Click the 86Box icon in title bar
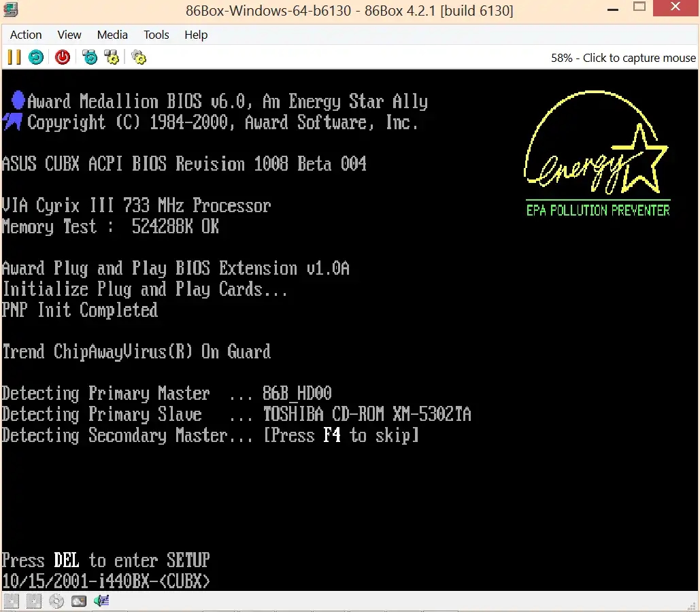The width and height of the screenshot is (700, 612). (10, 10)
